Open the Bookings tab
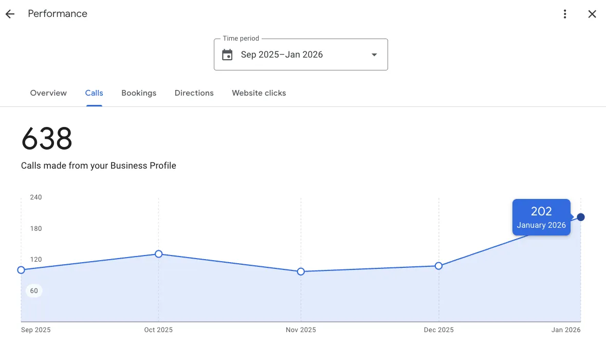This screenshot has height=364, width=606. pyautogui.click(x=139, y=93)
